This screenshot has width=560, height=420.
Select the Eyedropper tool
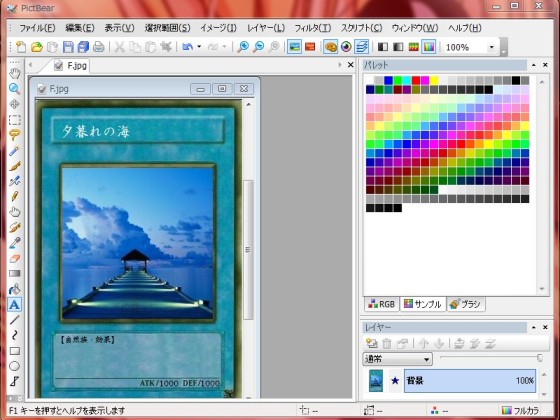pyautogui.click(x=14, y=243)
